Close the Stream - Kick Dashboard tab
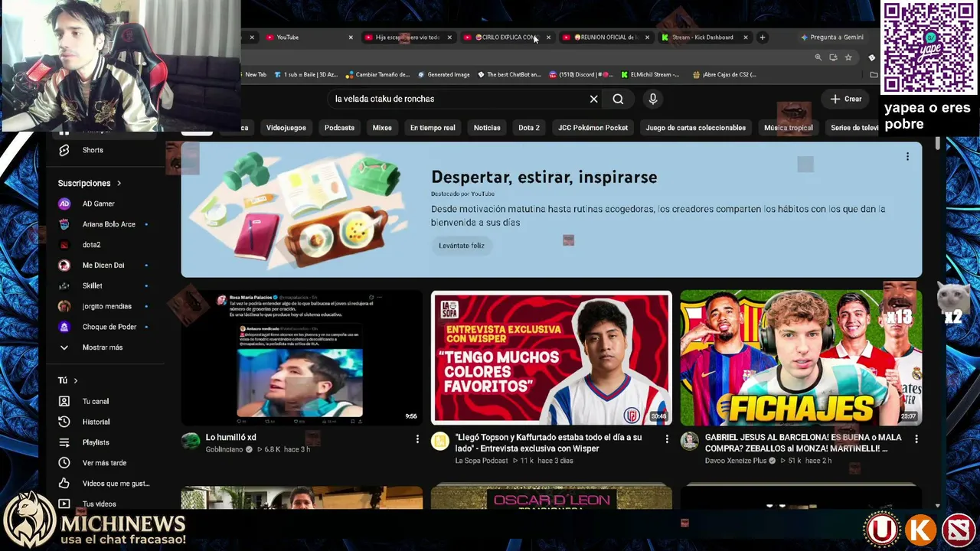The height and width of the screenshot is (551, 980). pyautogui.click(x=746, y=37)
